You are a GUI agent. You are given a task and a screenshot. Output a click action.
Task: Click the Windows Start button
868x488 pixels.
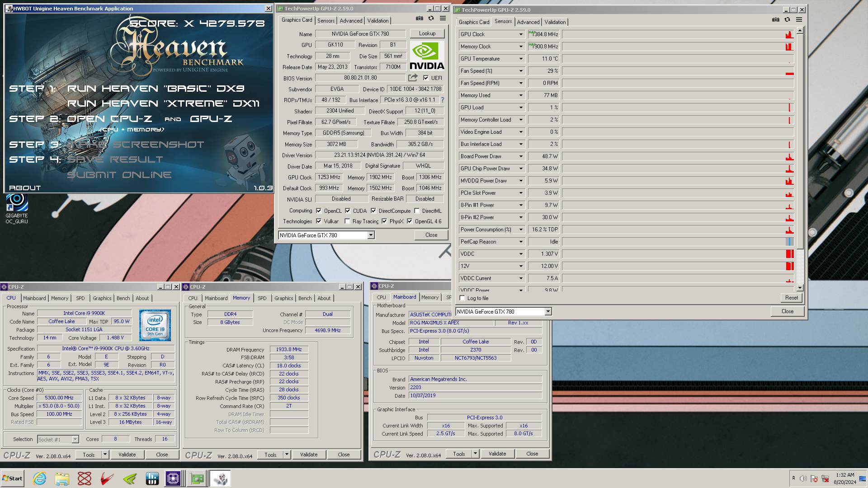click(x=12, y=479)
